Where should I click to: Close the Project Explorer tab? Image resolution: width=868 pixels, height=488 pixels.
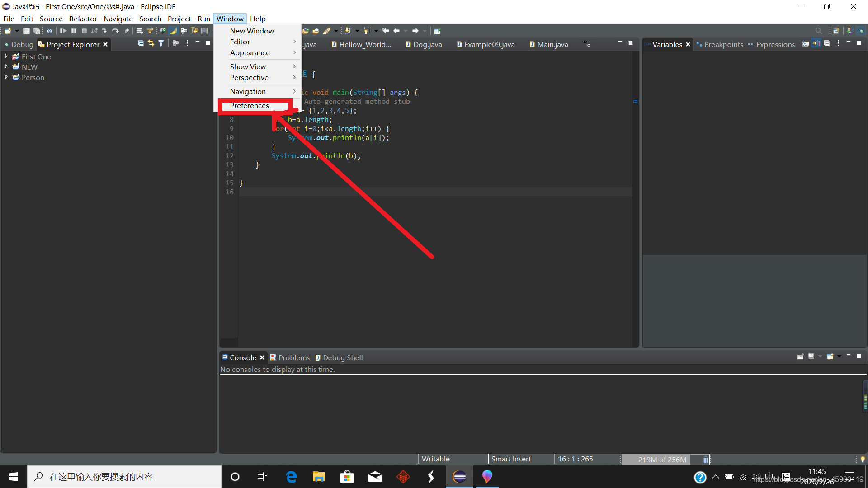[x=105, y=44]
